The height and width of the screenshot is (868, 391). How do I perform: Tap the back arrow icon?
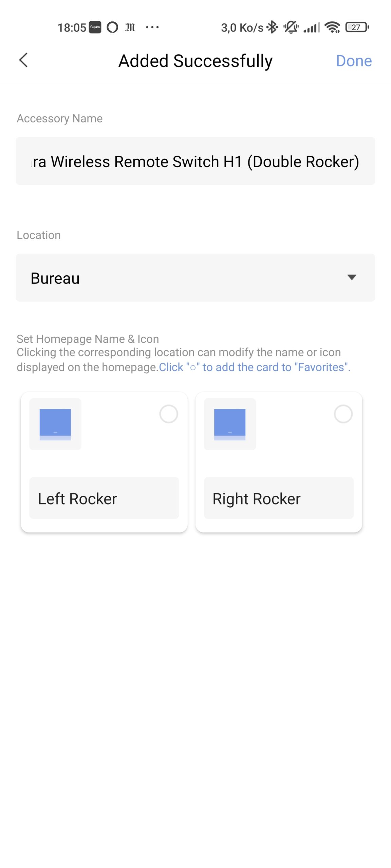[x=23, y=60]
